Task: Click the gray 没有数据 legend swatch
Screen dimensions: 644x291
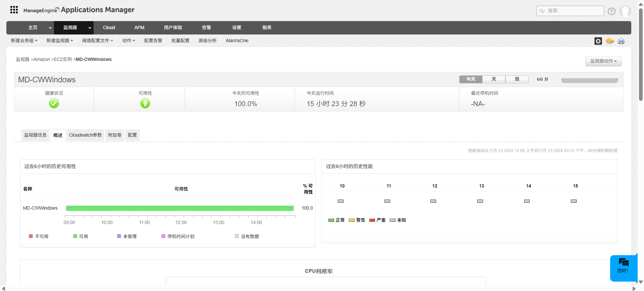Action: coord(237,236)
